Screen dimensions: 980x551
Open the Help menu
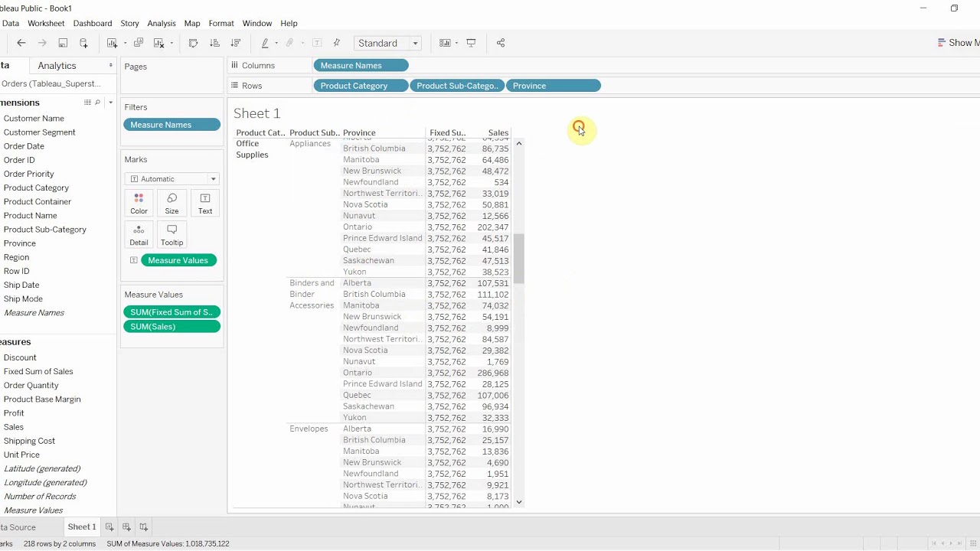(x=289, y=23)
